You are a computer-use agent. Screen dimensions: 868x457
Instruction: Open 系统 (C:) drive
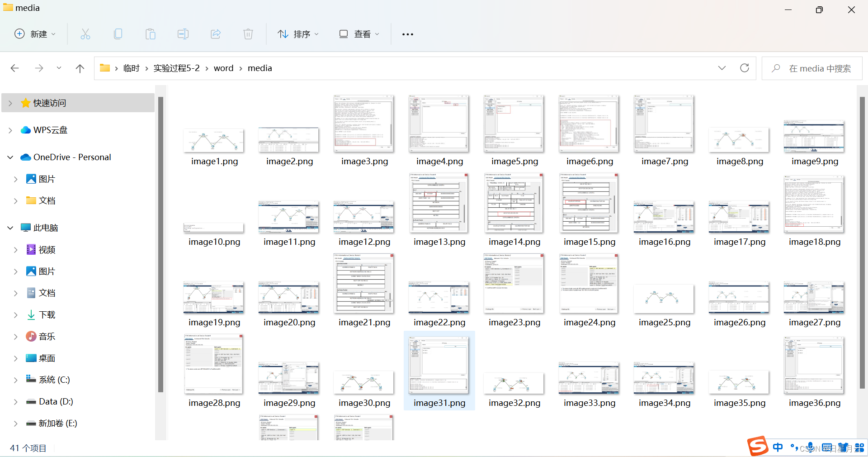tap(54, 380)
